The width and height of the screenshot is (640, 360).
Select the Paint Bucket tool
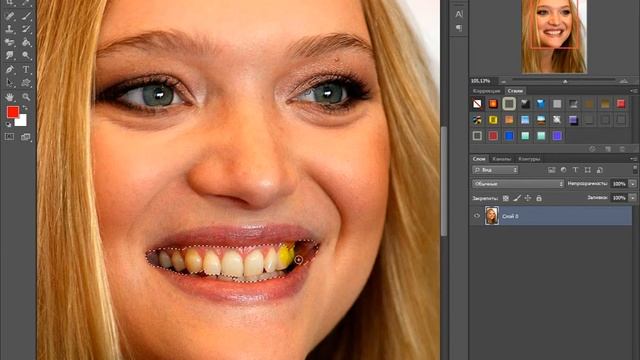(26, 42)
